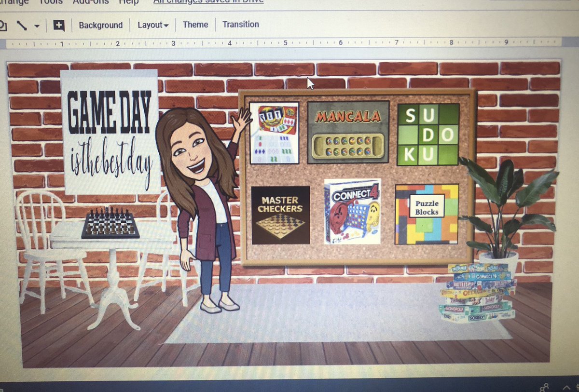Screen dimensions: 579x392
Task: Select the SET card game image
Action: pos(274,133)
